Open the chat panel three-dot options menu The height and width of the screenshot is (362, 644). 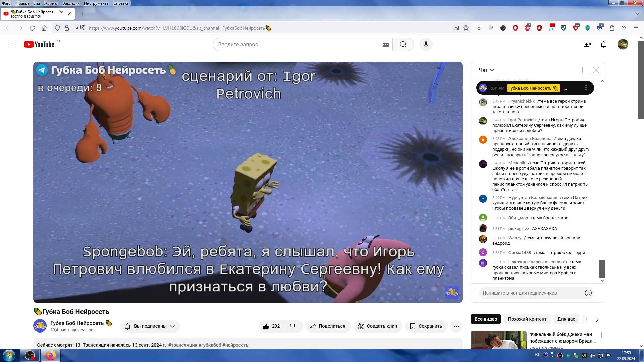(582, 70)
